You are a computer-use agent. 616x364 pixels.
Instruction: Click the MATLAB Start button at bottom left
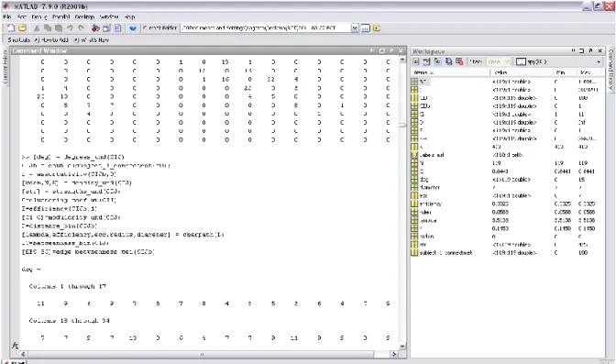pos(14,362)
